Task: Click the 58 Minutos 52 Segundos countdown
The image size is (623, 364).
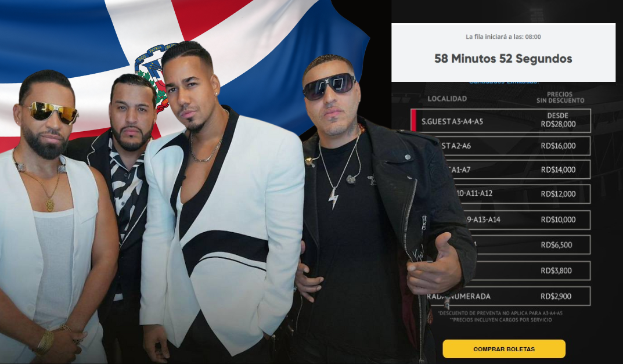Action: (x=503, y=59)
